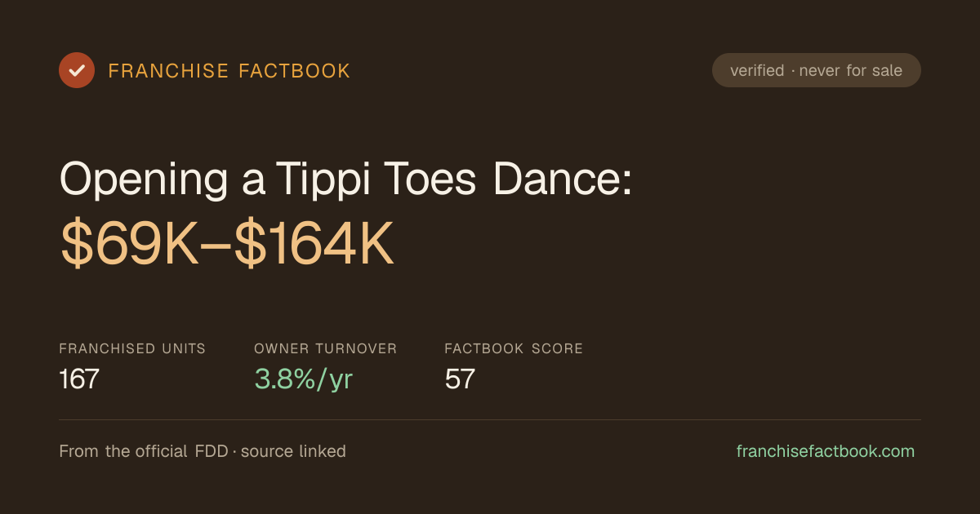Click the horizontal divider line above footer
The height and width of the screenshot is (514, 980).
click(490, 419)
